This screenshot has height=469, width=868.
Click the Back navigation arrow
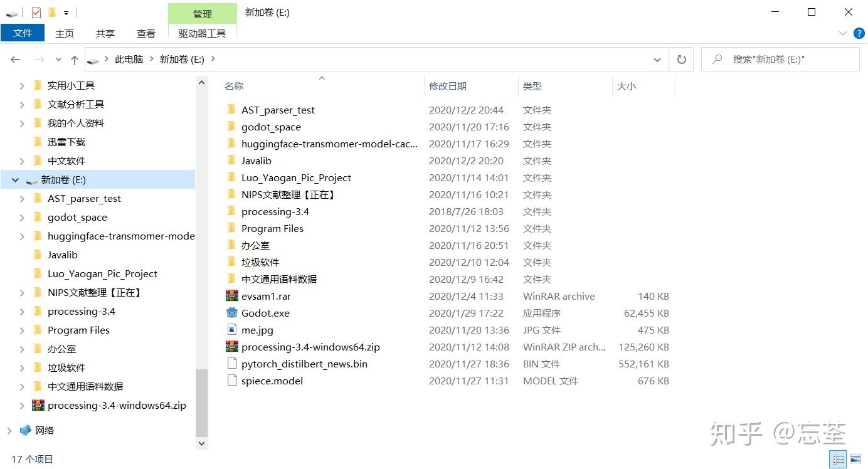pyautogui.click(x=16, y=60)
